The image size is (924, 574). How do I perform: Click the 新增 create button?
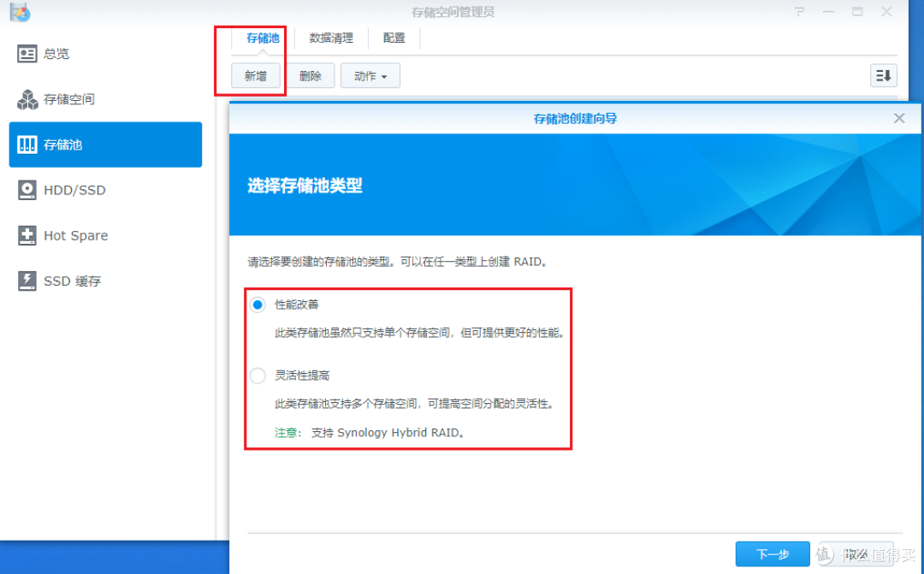point(255,76)
